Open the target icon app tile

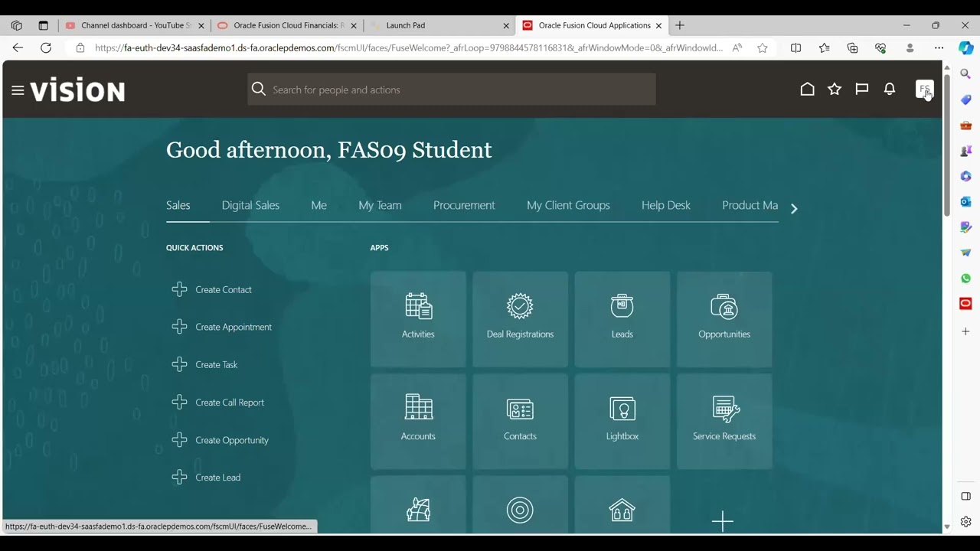pos(520,505)
